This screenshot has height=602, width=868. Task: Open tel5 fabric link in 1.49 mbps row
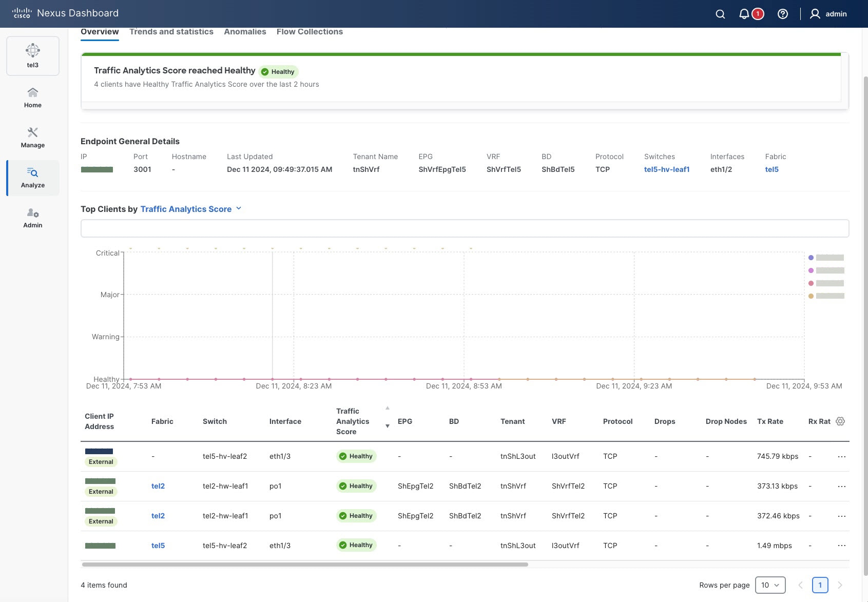point(158,546)
